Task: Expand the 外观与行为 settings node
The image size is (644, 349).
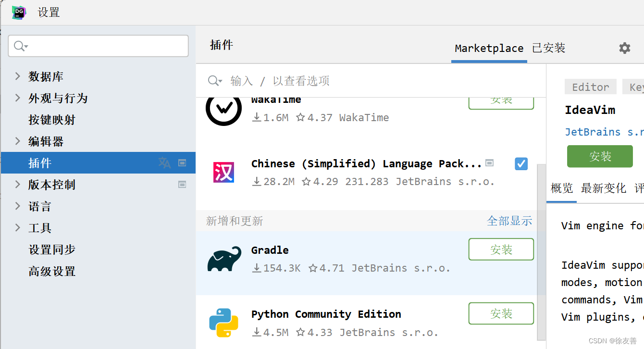Action: click(18, 98)
